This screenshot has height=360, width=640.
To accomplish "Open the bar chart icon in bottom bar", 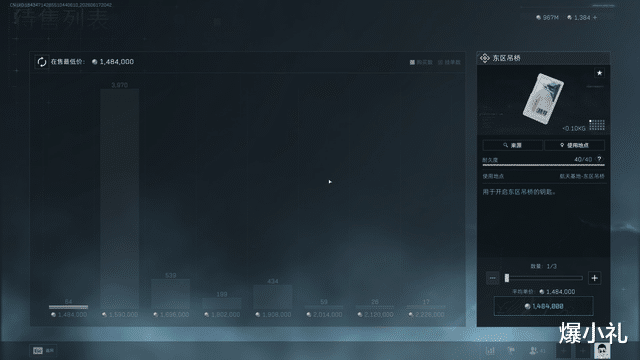I will pos(490,351).
